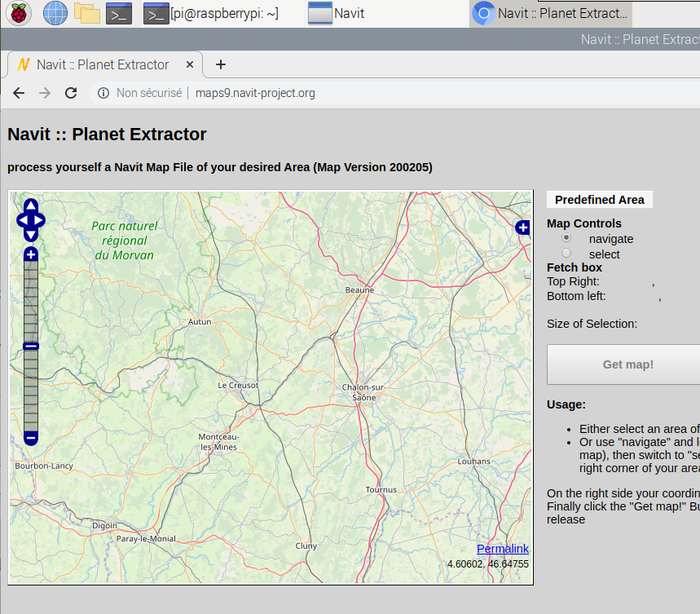Open the Predefined Area panel
Image resolution: width=700 pixels, height=614 pixels.
600,200
